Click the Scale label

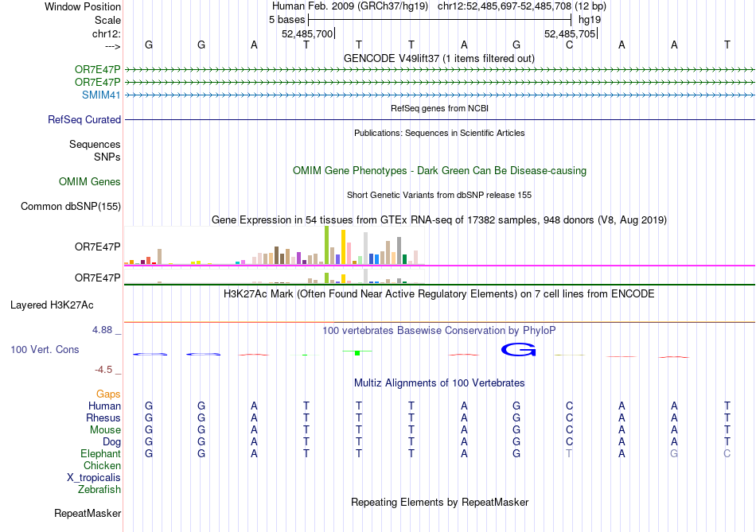pos(107,20)
